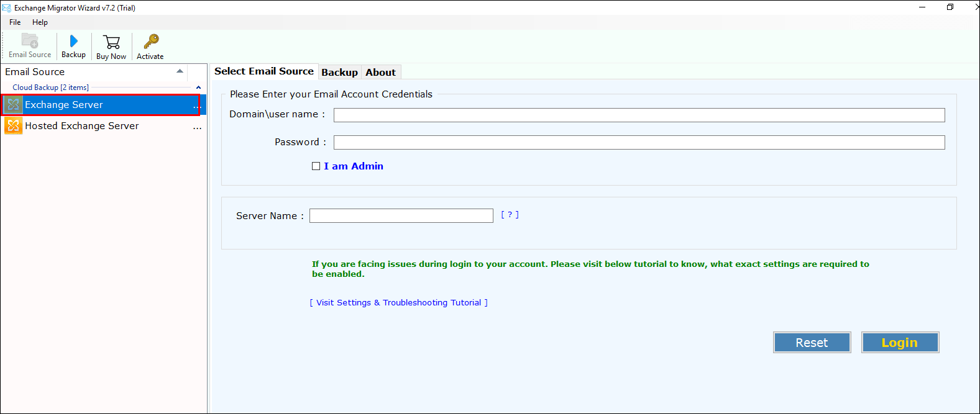The image size is (980, 414).
Task: Collapse the Cloud Backup group chevron
Action: [x=198, y=88]
